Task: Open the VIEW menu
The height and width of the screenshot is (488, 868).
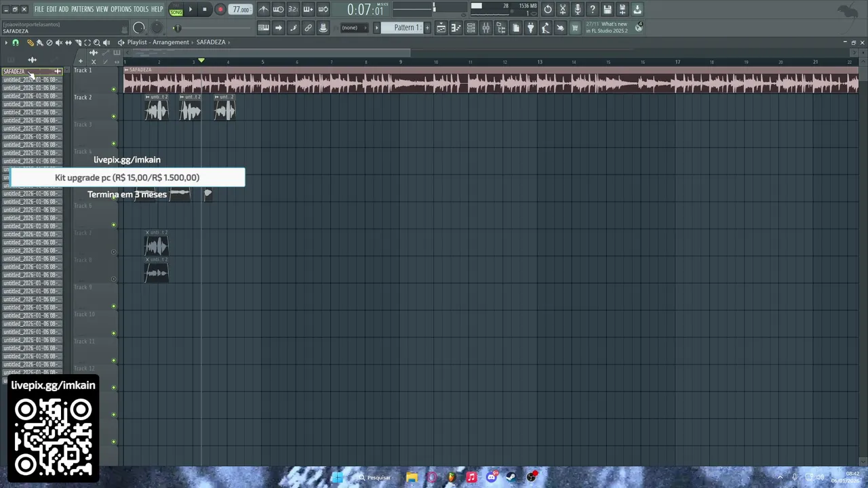Action: [x=102, y=9]
